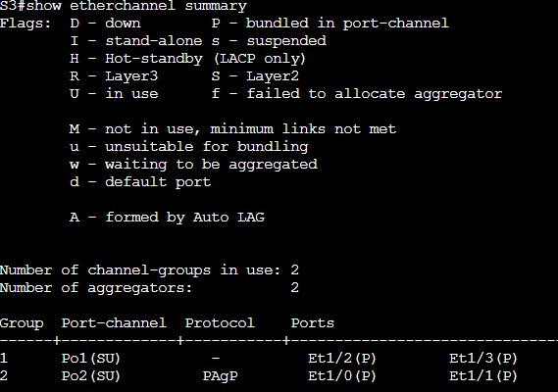Click the Protocol column header
Image resolution: width=558 pixels, height=392 pixels.
[220, 323]
